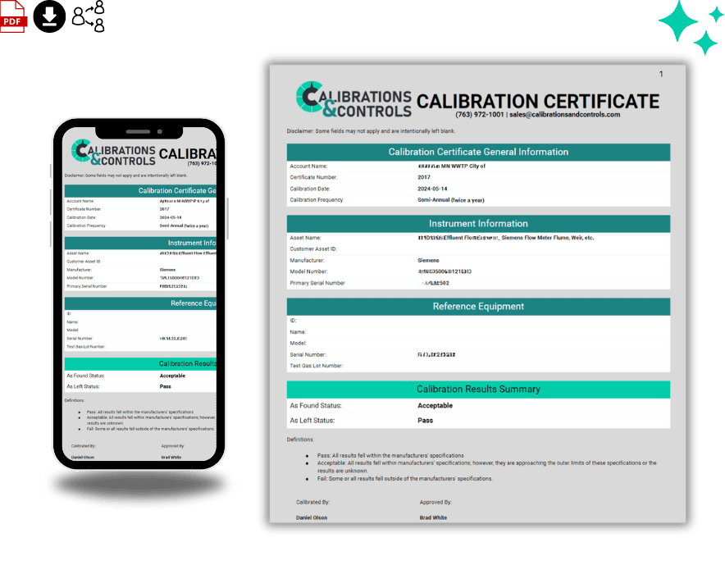Click the "Serial Number:" label under Reference Equipment on the large page
The width and height of the screenshot is (725, 588).
click(x=308, y=355)
